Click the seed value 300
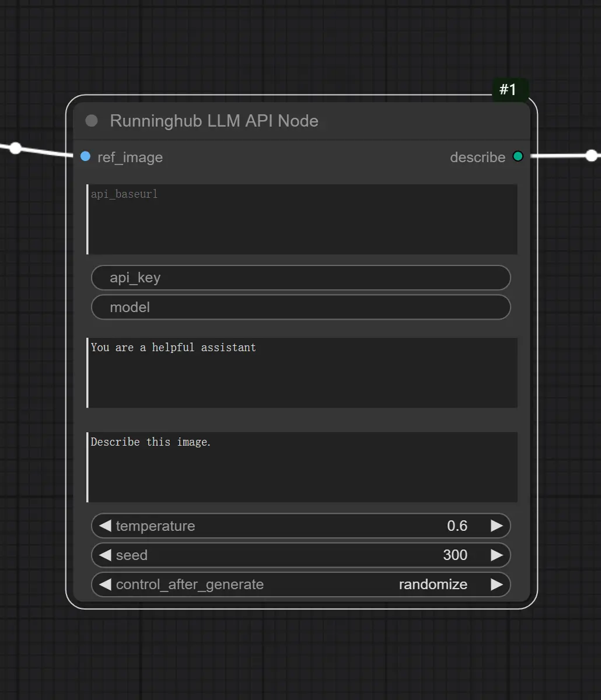This screenshot has width=601, height=700. 455,555
